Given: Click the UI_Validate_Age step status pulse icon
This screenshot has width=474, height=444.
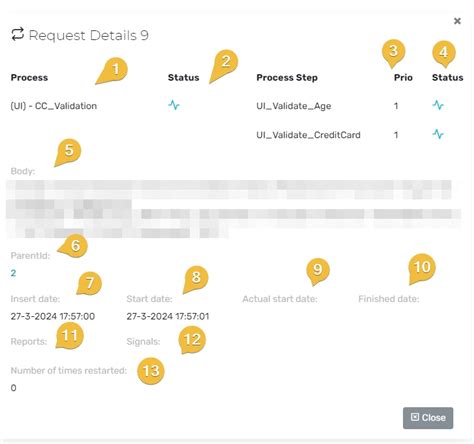Looking at the screenshot, I should pyautogui.click(x=438, y=105).
